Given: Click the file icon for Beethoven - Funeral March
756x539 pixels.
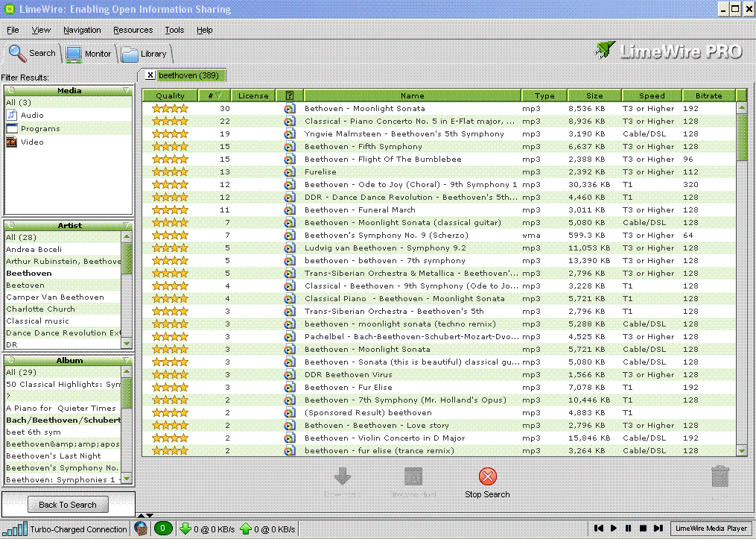Looking at the screenshot, I should coord(289,210).
